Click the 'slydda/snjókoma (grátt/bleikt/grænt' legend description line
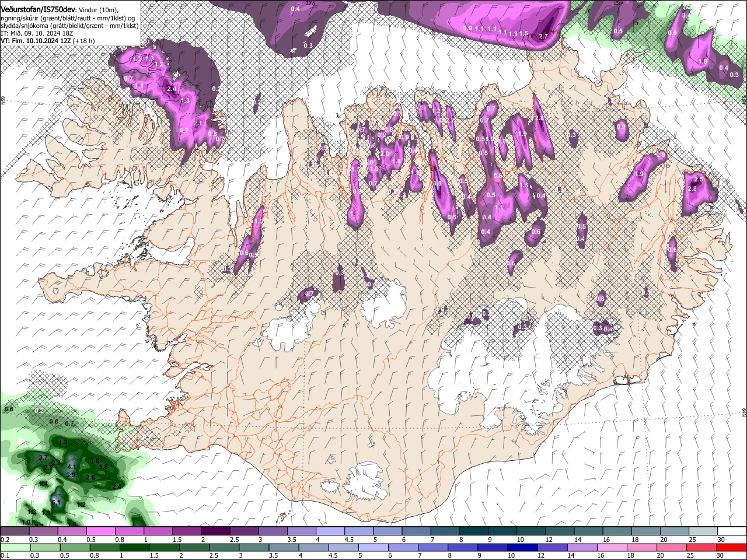 (69, 26)
